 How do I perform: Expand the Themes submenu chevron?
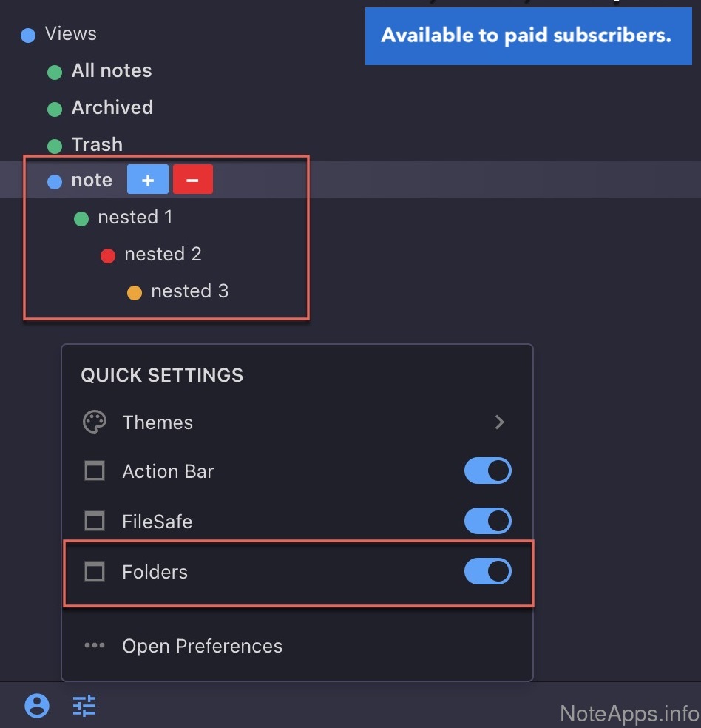coord(500,422)
